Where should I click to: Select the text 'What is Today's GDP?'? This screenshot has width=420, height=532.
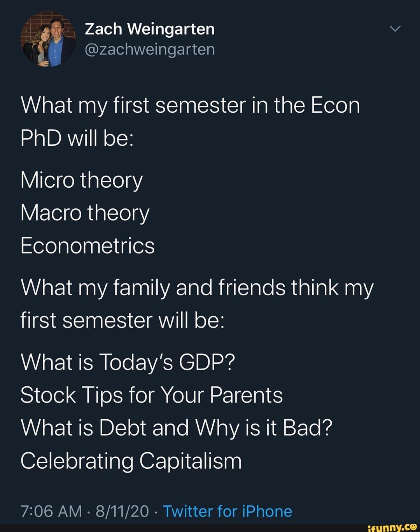(x=128, y=362)
